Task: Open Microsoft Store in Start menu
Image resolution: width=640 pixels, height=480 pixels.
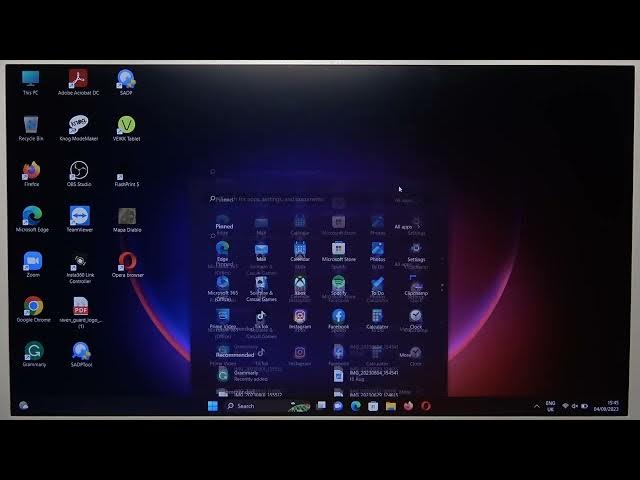Action: tap(338, 251)
